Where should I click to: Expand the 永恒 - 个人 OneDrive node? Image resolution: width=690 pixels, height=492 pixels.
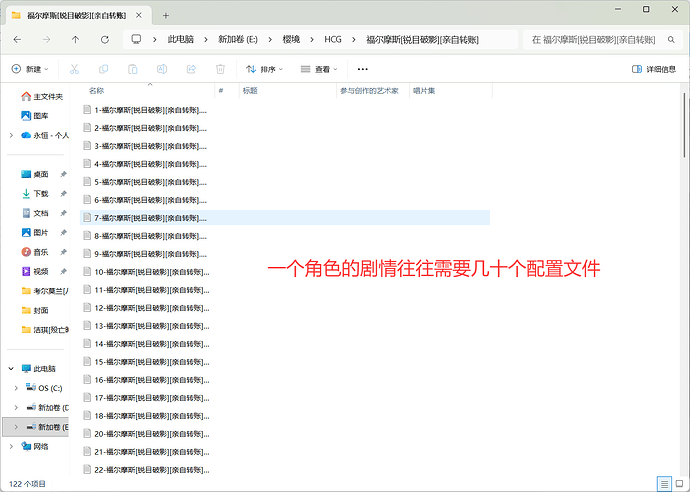11,136
